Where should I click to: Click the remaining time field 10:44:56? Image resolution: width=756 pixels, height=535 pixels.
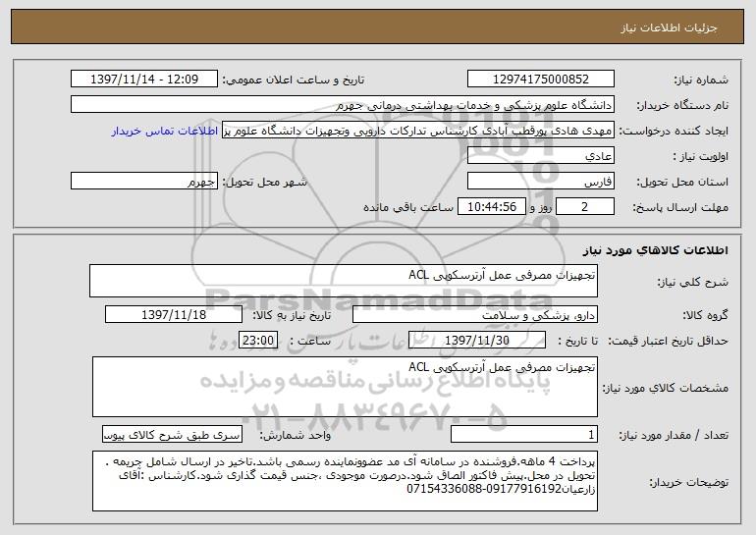tap(491, 207)
